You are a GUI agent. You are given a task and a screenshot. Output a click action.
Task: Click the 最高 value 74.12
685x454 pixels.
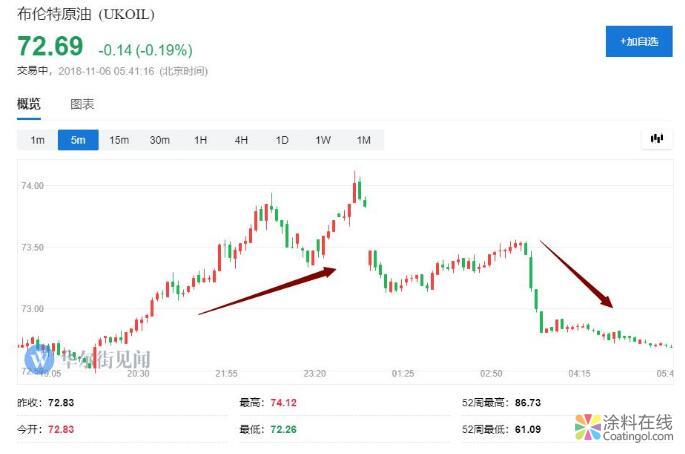(285, 402)
